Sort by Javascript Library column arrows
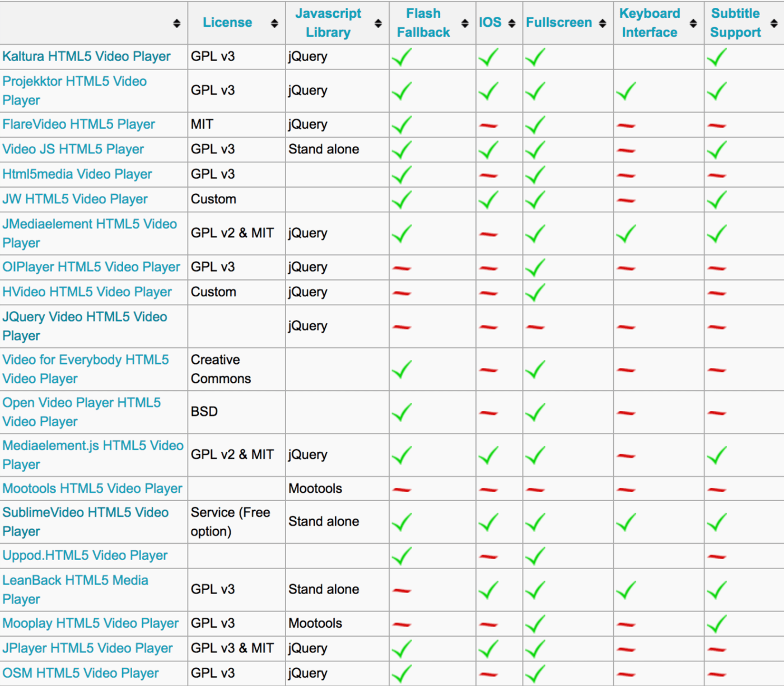784x686 pixels. coord(379,23)
